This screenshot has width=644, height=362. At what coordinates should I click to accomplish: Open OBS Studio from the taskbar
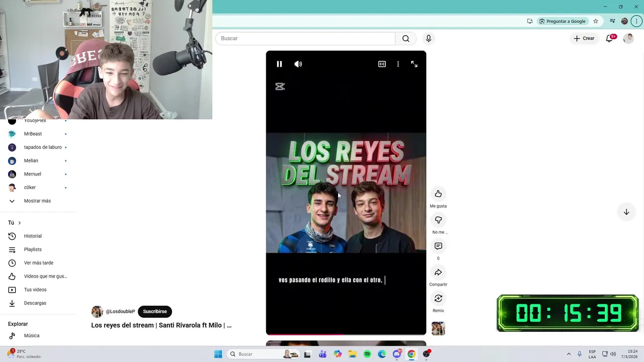pyautogui.click(x=427, y=354)
